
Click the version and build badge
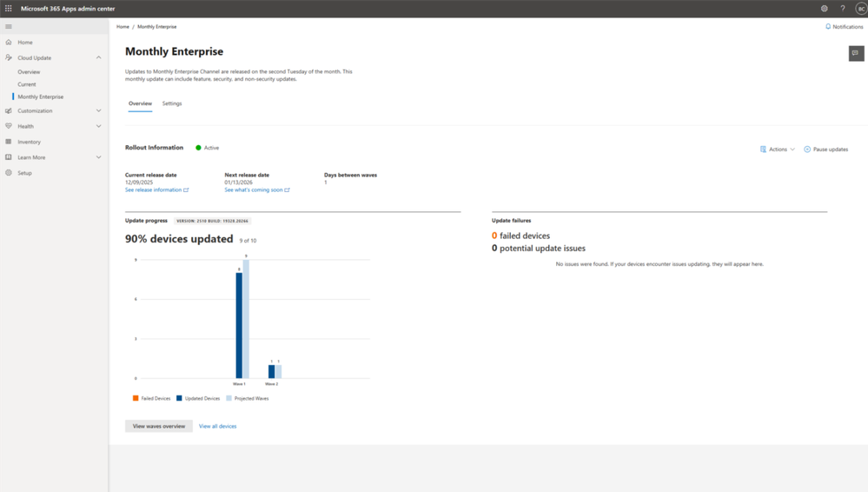(x=213, y=221)
